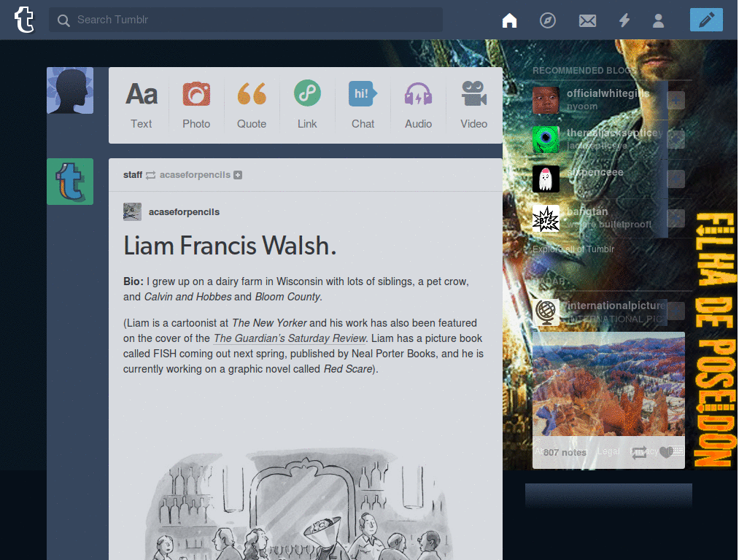Follow bangtan with plus button

pos(676,219)
